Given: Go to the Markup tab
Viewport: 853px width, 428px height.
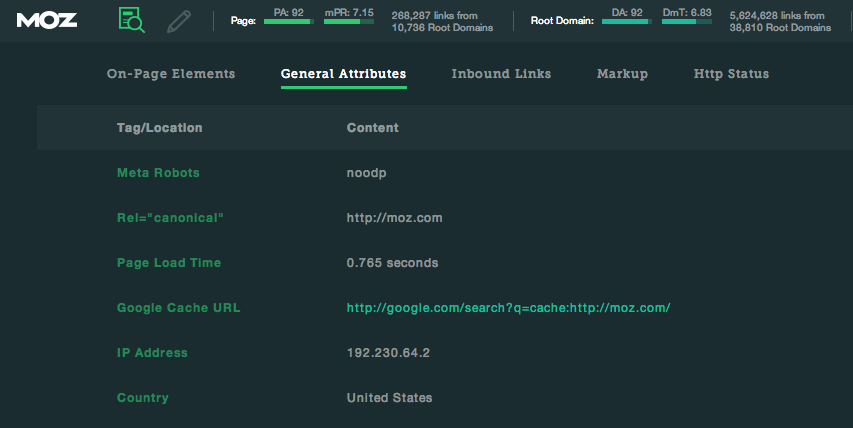Looking at the screenshot, I should tap(622, 74).
